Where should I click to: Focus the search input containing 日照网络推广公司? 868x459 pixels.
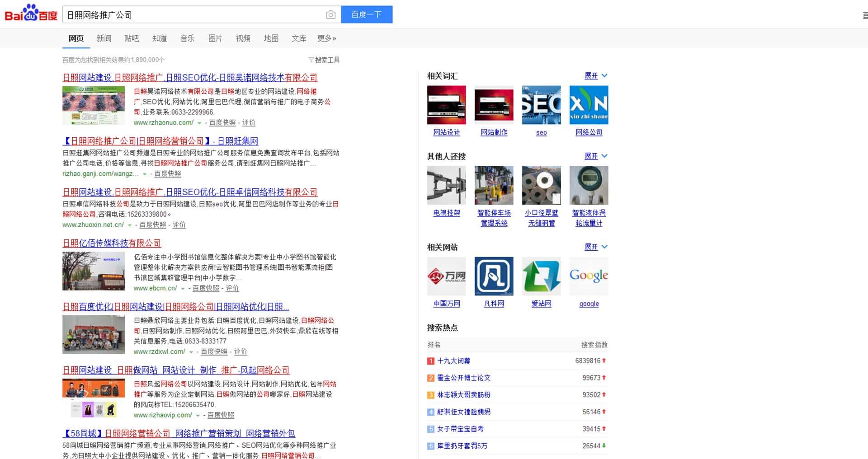tap(193, 15)
